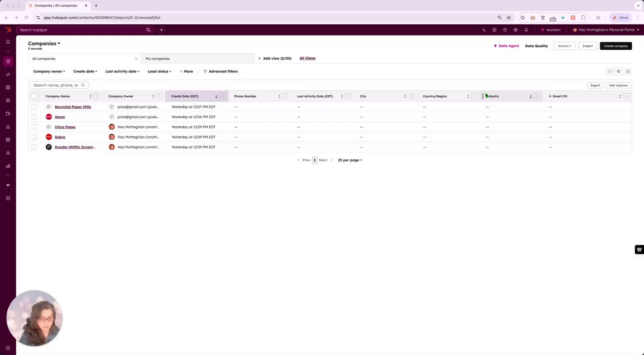Click the plus quick-create button beside search
Viewport: 644px width, 355px height.
pyautogui.click(x=161, y=30)
